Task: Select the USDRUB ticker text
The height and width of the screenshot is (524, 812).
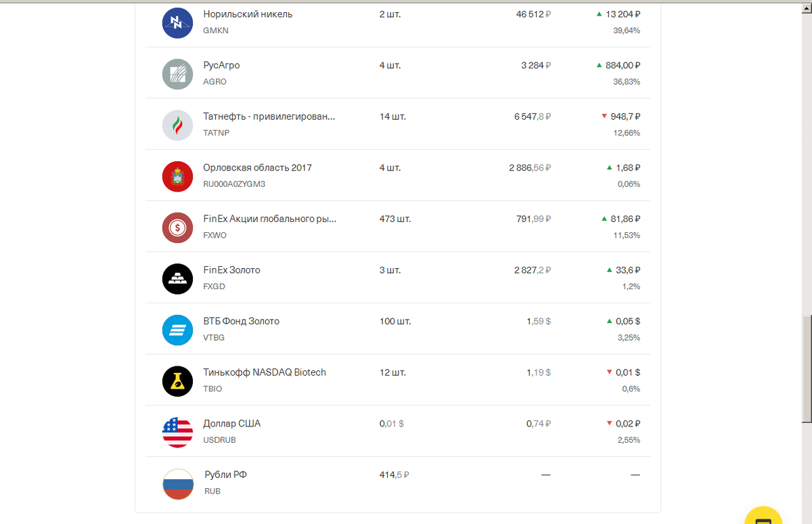Action: pyautogui.click(x=220, y=439)
